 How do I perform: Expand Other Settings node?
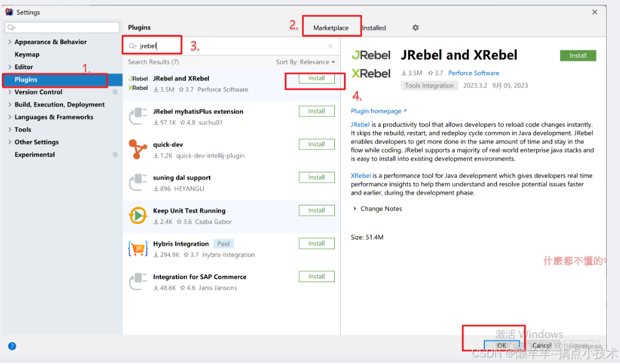point(10,142)
